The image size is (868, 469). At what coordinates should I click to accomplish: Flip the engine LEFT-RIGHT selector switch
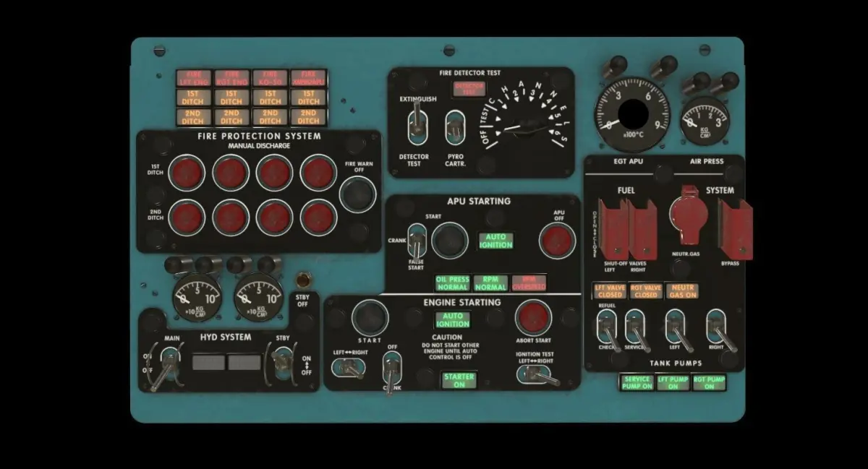(x=349, y=368)
